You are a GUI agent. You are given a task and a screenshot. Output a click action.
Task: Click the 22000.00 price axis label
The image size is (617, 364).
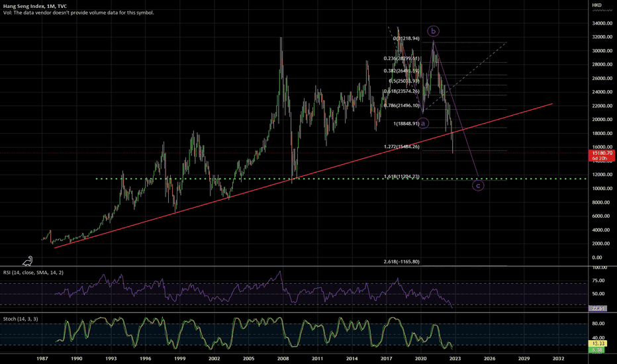point(602,106)
